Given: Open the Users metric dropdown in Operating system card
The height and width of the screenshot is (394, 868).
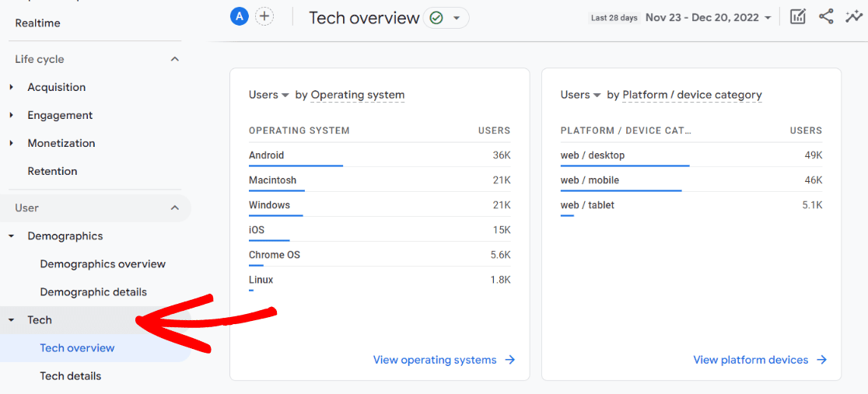Looking at the screenshot, I should [x=268, y=95].
